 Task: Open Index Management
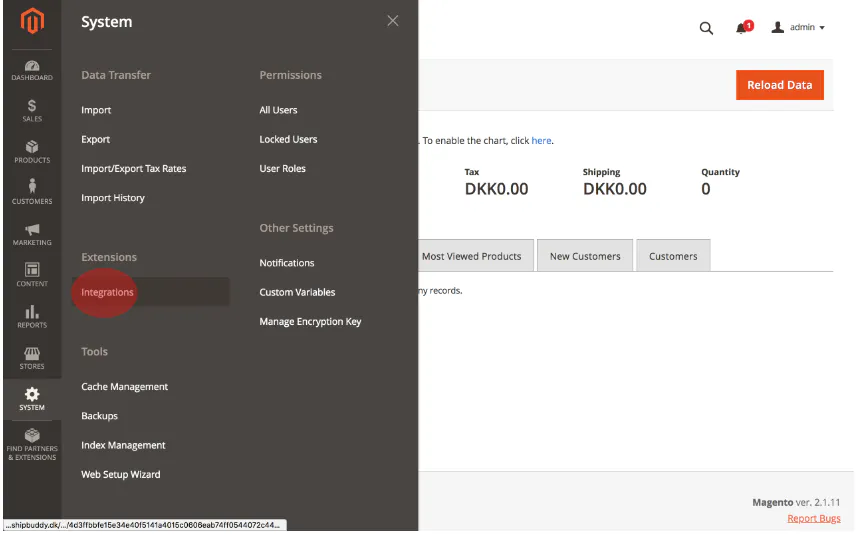click(123, 446)
